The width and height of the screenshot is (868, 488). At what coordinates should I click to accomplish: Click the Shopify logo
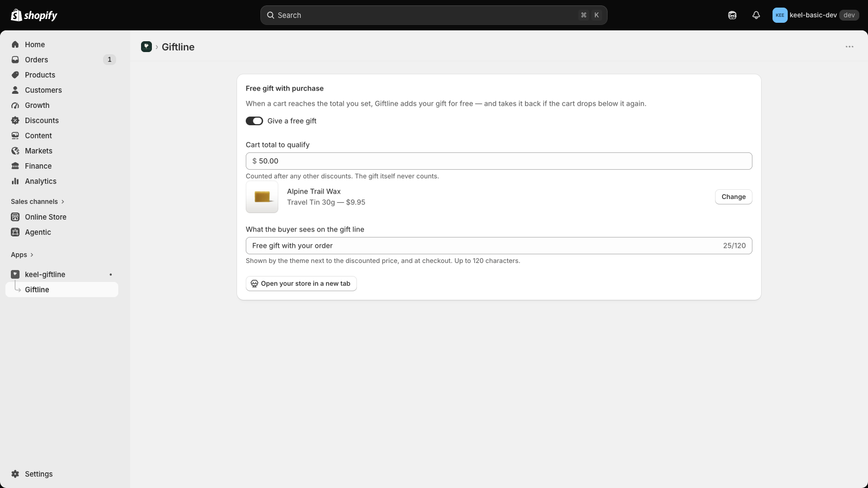34,15
